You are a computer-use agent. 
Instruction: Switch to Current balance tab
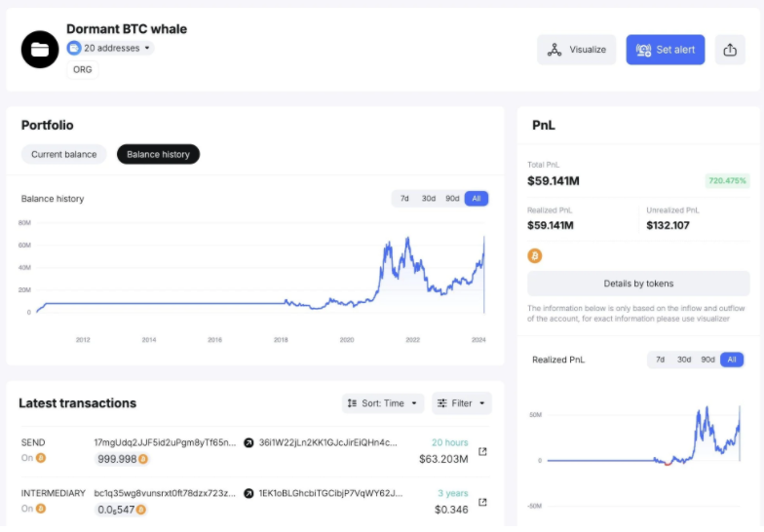[x=63, y=154]
